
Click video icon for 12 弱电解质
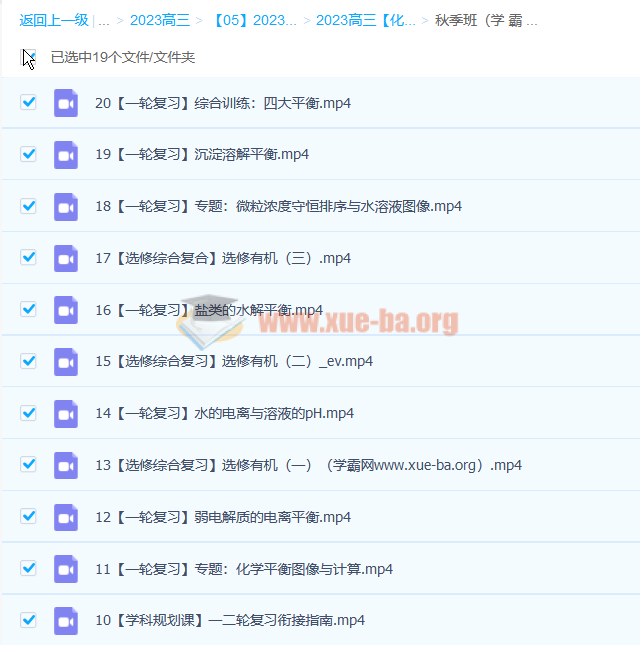pos(66,517)
